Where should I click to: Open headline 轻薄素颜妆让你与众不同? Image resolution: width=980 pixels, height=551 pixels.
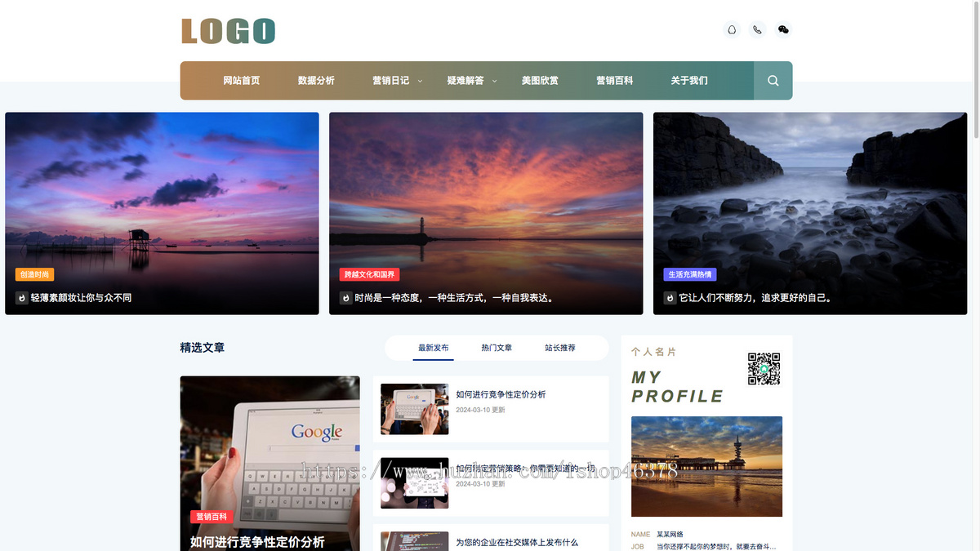click(x=81, y=298)
